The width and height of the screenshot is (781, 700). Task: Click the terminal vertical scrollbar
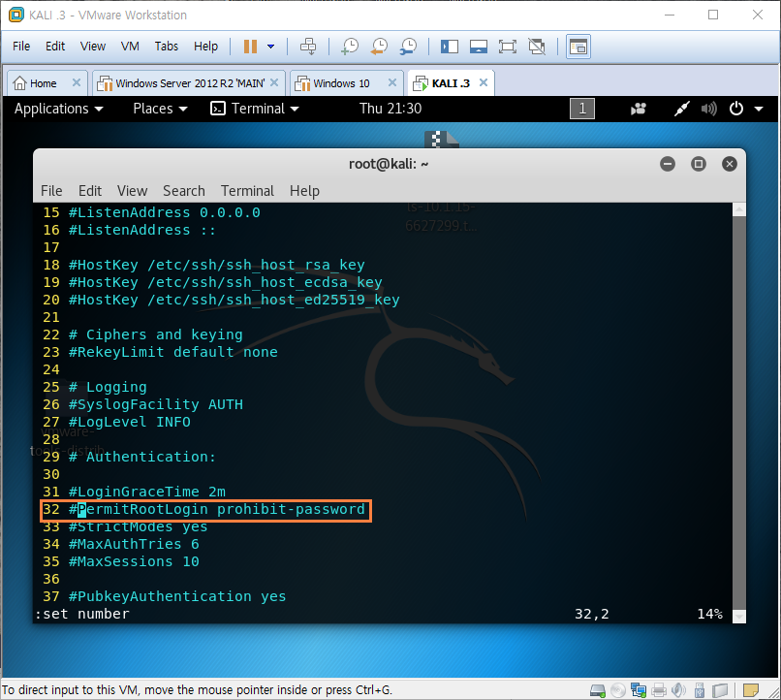[739, 412]
